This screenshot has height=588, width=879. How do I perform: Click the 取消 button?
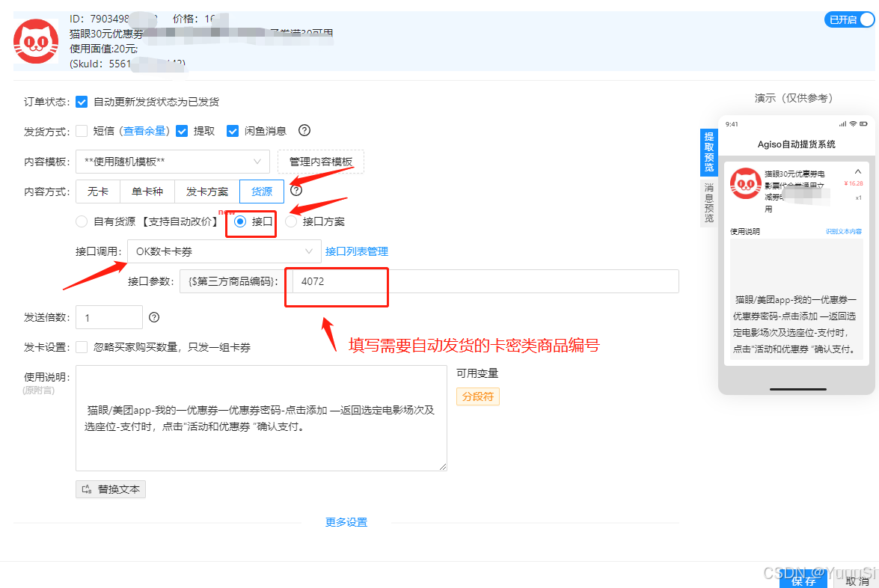pos(858,581)
